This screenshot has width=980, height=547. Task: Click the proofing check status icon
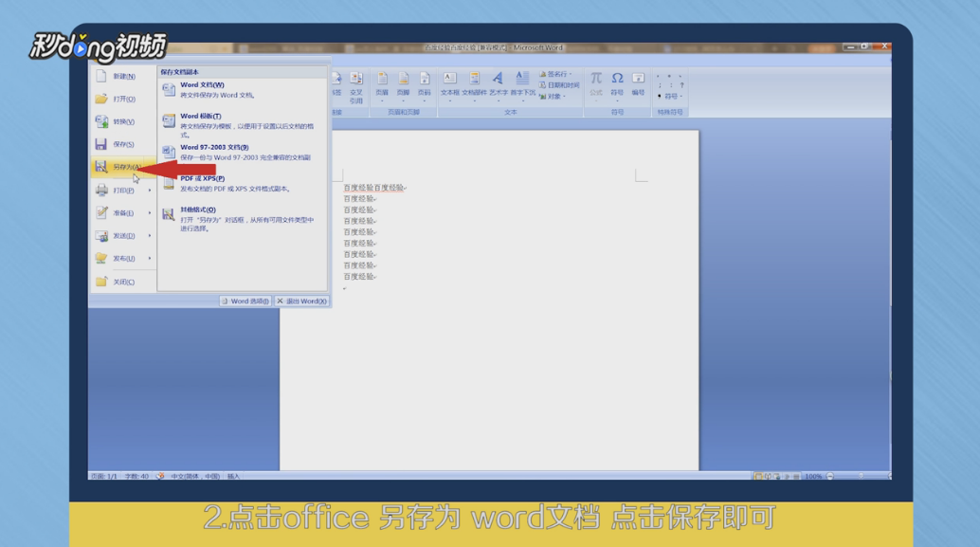click(x=160, y=476)
